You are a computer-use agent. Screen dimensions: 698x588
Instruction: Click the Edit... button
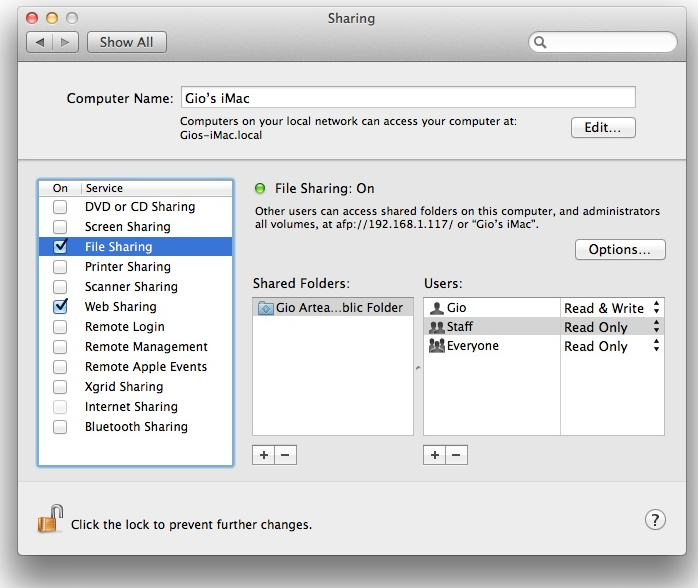[603, 128]
